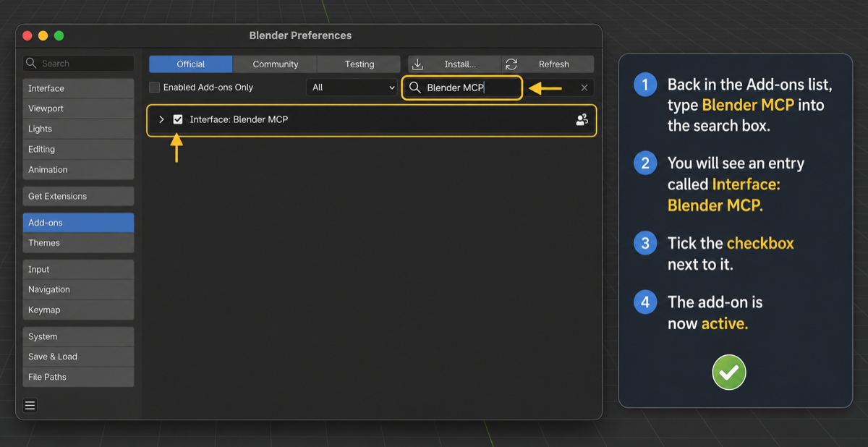Click the Refresh button
This screenshot has height=447, width=868.
(x=548, y=64)
